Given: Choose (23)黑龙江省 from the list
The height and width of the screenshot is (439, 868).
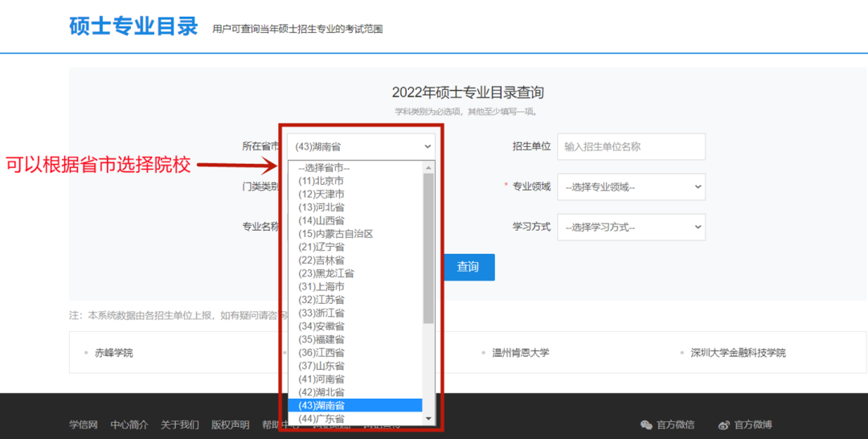Looking at the screenshot, I should click(x=355, y=273).
